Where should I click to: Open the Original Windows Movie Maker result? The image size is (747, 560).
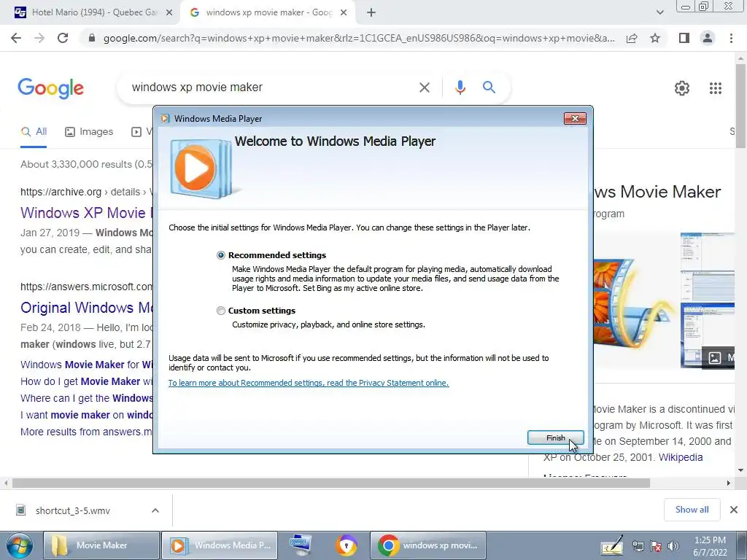86,308
